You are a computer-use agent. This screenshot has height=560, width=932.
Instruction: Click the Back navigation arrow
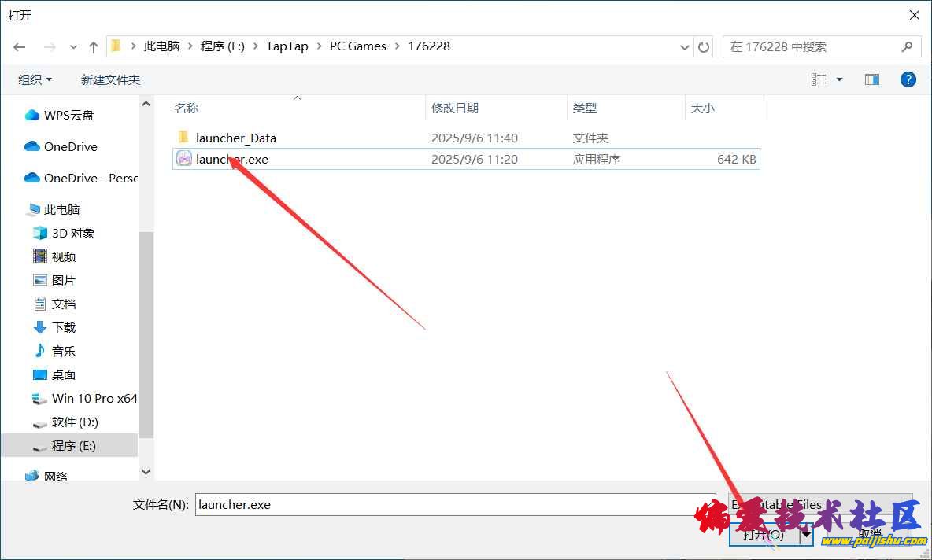click(x=20, y=47)
